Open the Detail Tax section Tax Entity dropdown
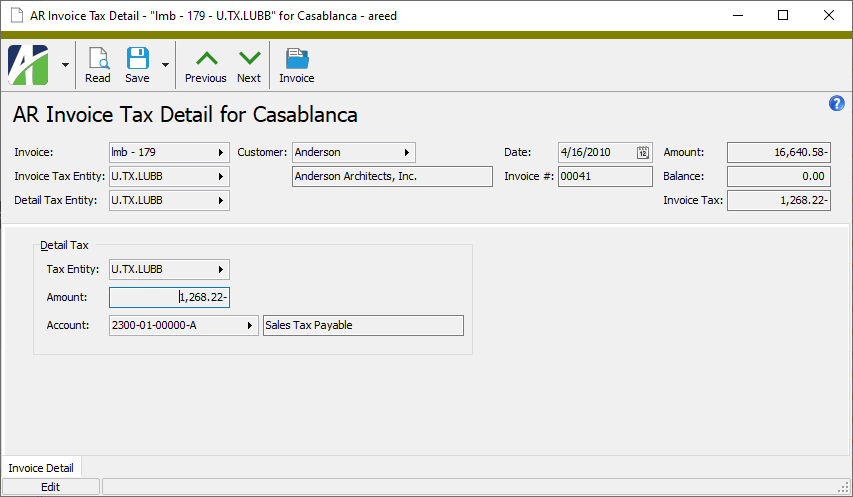 (x=220, y=270)
